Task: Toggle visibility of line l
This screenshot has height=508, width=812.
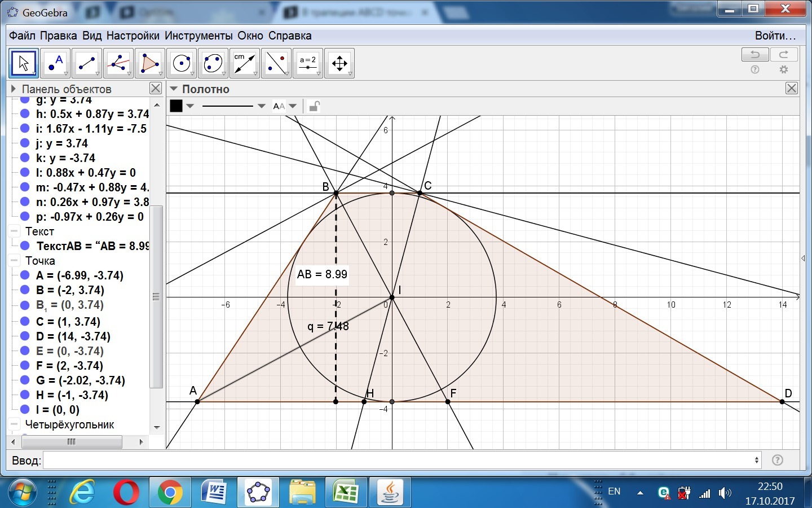Action: (25, 173)
